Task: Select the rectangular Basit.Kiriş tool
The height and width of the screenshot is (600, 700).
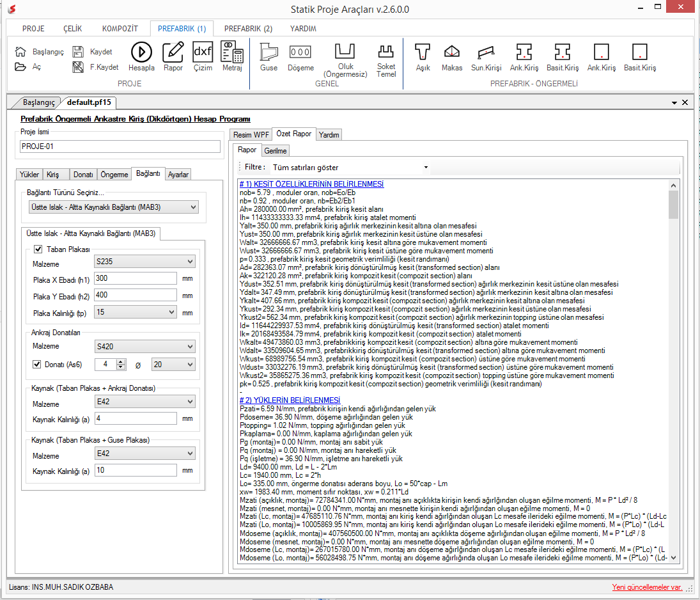Action: point(640,57)
